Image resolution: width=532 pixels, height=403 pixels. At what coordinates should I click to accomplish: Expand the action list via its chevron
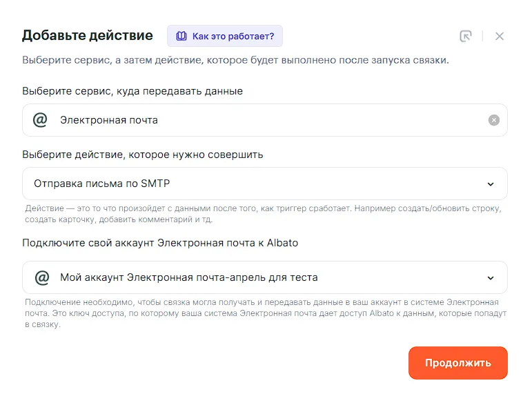point(491,184)
